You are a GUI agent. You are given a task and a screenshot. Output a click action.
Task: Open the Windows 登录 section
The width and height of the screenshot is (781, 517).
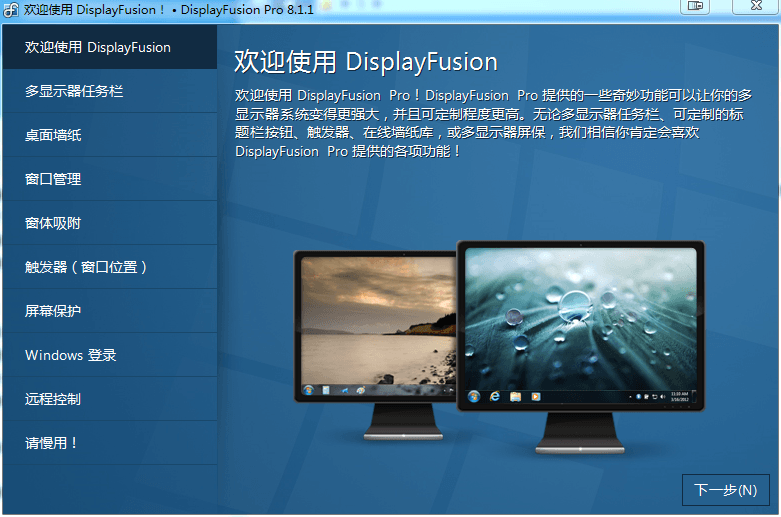pyautogui.click(x=109, y=355)
